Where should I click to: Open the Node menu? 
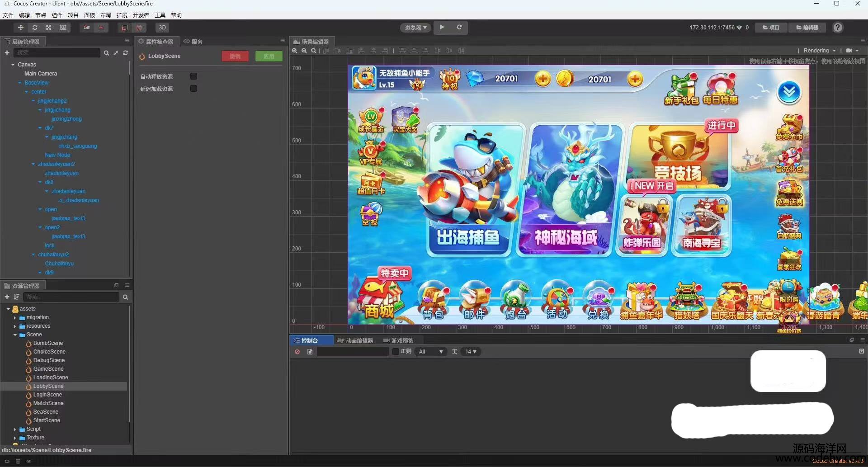click(41, 15)
